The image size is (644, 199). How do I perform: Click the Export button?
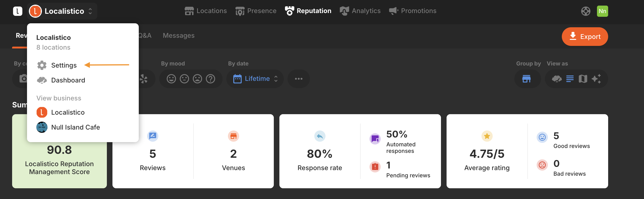[584, 37]
